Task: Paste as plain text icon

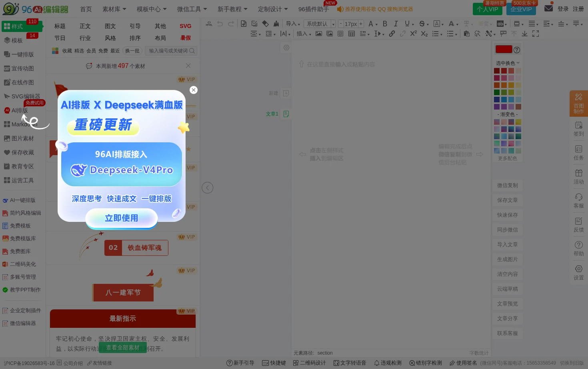Action: (466, 34)
